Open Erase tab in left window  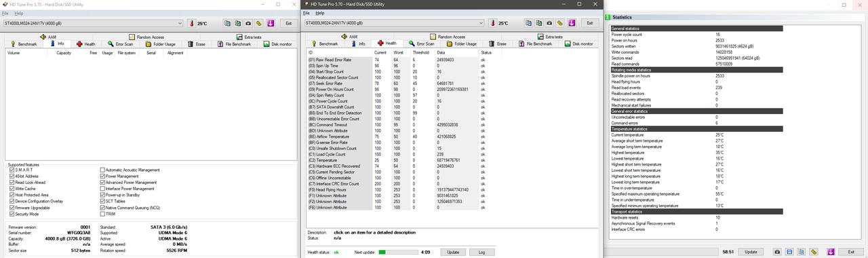[x=195, y=43]
